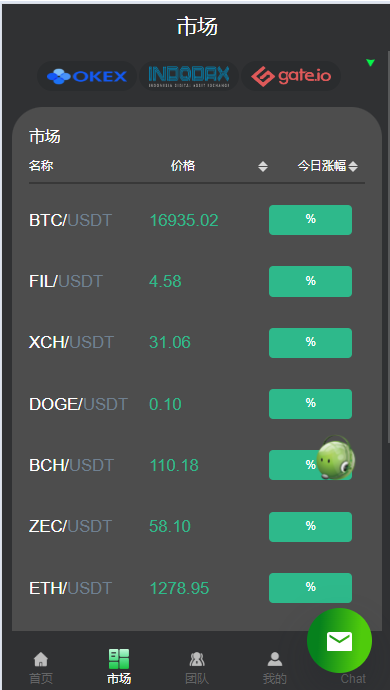Open the FIL/USDT trading pair row
Viewport: 390px width, 690px height.
[197, 281]
